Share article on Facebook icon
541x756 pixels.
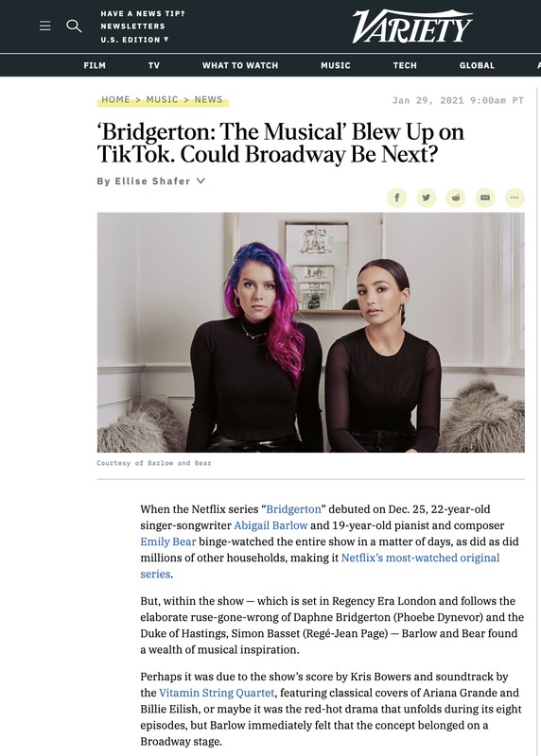[396, 198]
